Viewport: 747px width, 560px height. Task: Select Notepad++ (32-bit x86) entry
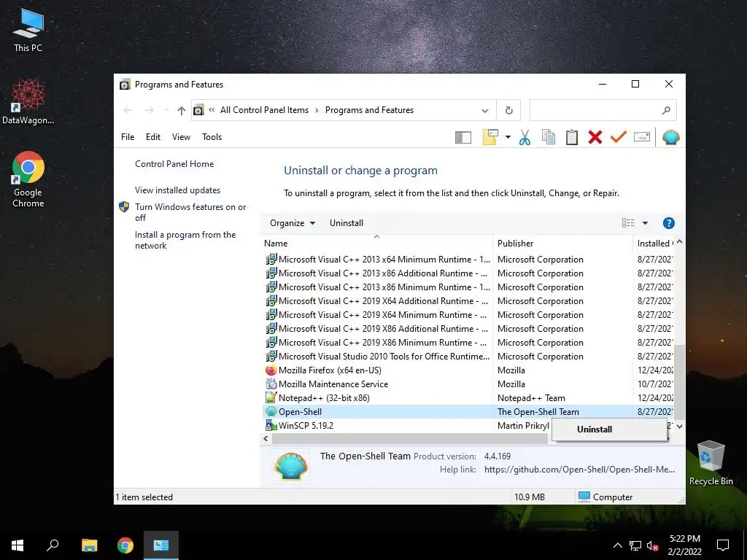(469, 398)
